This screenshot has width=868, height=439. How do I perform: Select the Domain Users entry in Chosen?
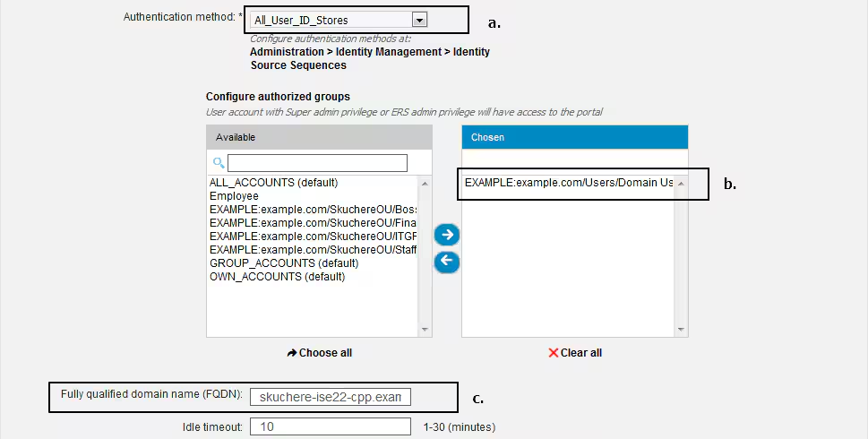click(x=569, y=183)
